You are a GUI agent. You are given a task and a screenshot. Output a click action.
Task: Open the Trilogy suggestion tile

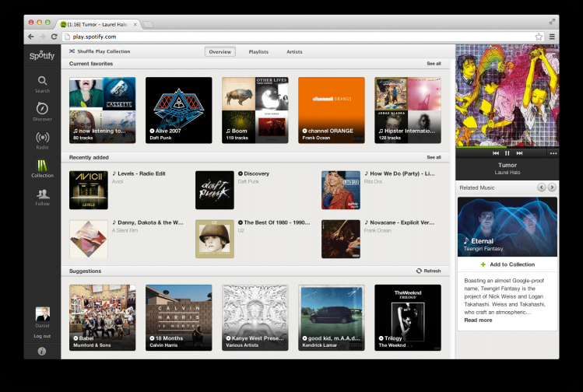tap(408, 317)
